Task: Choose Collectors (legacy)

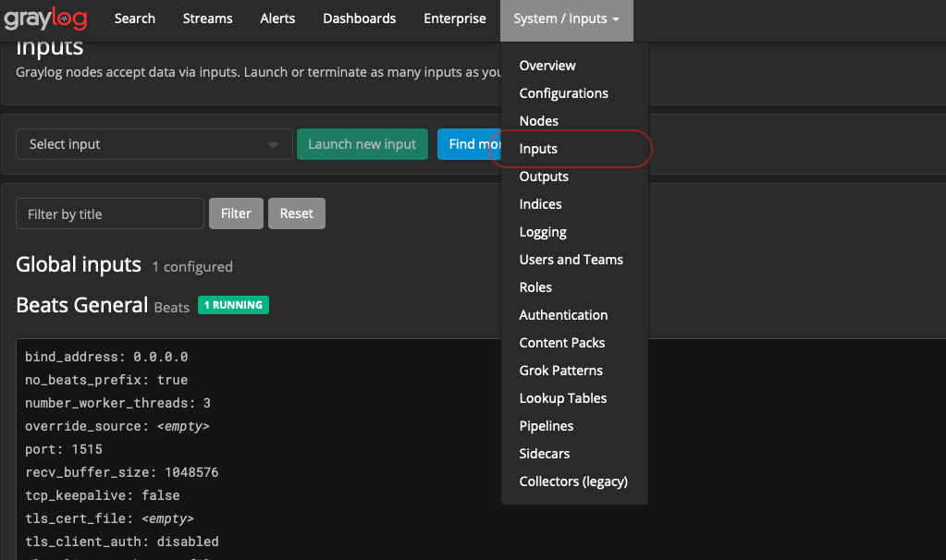Action: click(573, 481)
